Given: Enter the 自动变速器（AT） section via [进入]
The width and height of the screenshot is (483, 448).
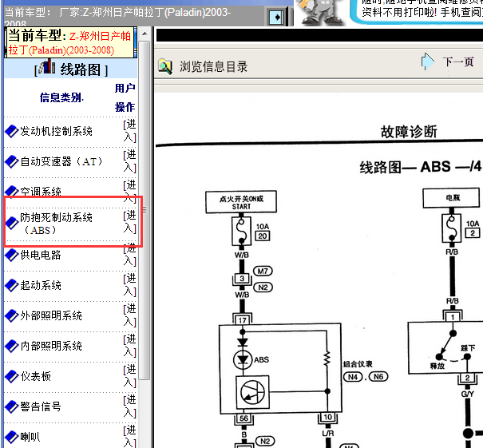Looking at the screenshot, I should tap(129, 161).
